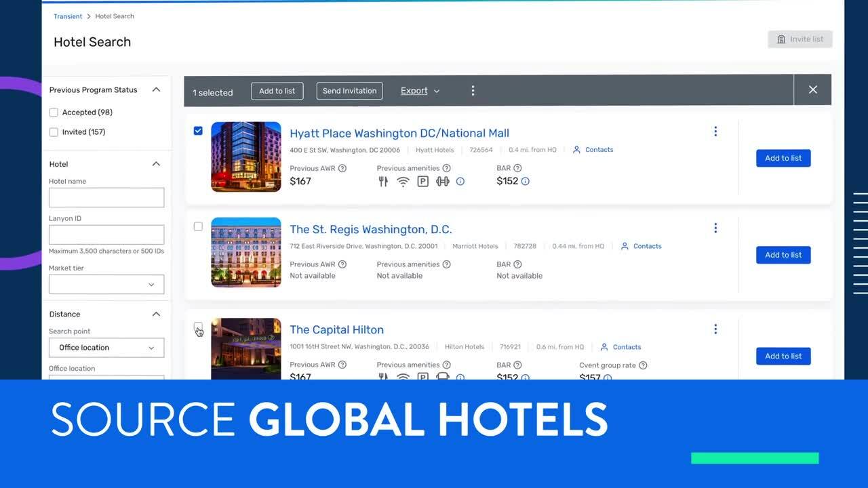Open Hyatt Place Washington DC/National Mall title
This screenshot has height=488, width=868.
(399, 134)
